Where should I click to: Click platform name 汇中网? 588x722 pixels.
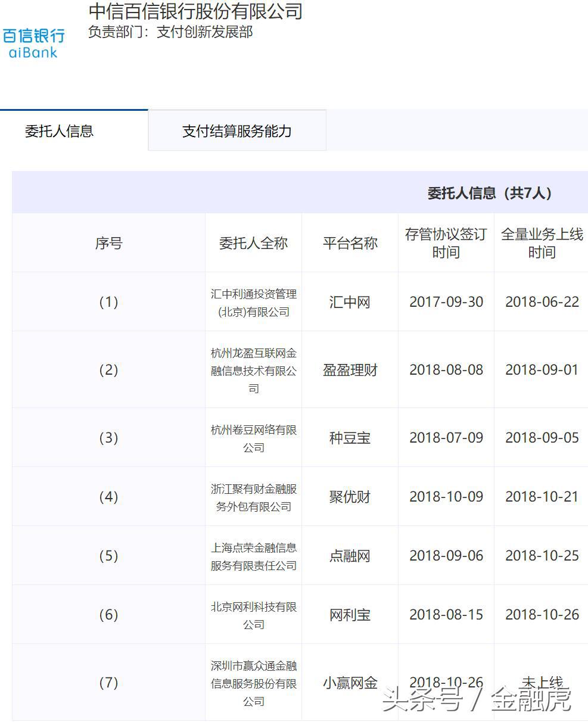tap(350, 302)
